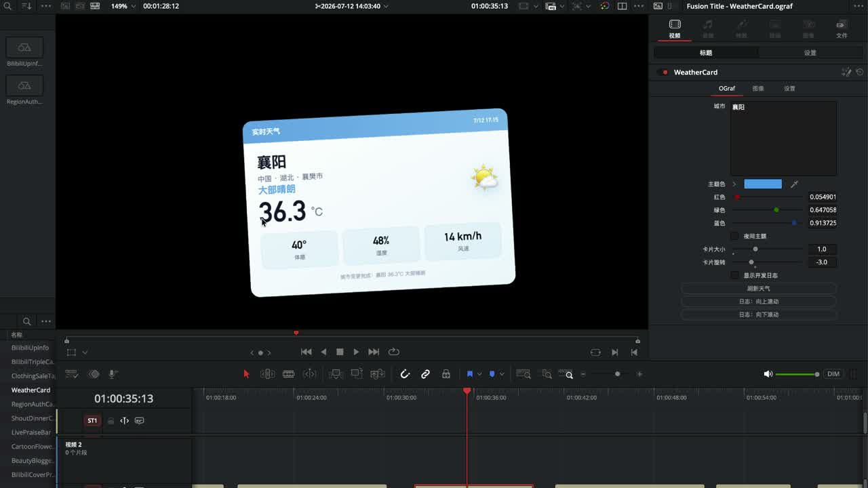
Task: Click the replace clip tool icon
Action: pos(378,374)
